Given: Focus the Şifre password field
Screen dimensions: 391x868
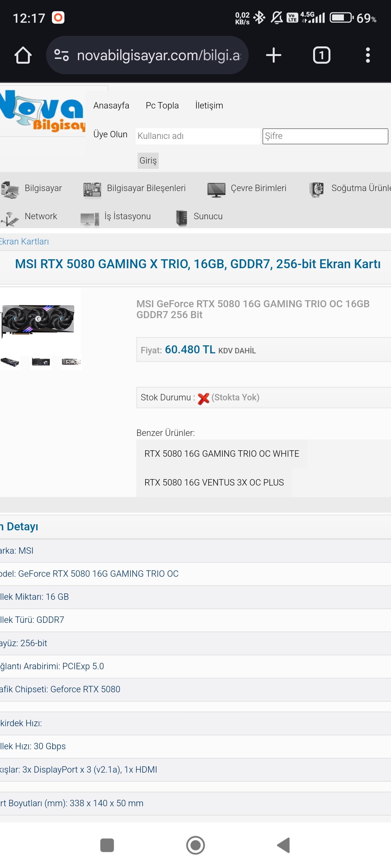Looking at the screenshot, I should tap(325, 136).
